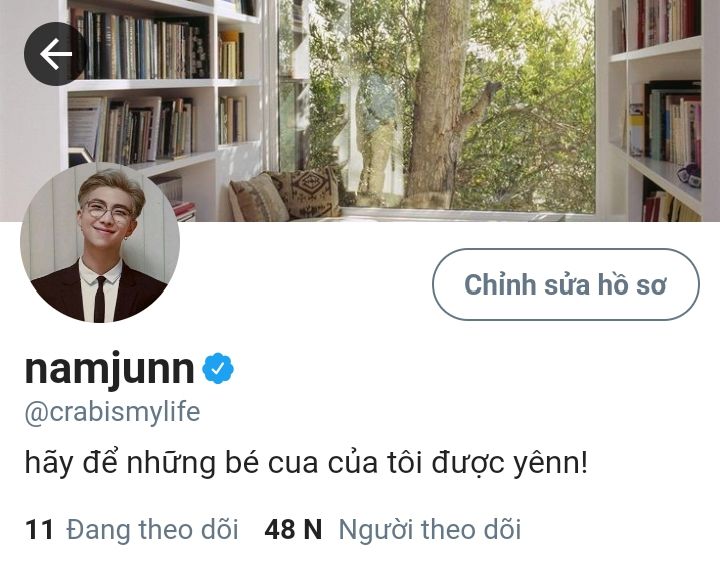Screen dimensions: 720x582
Task: Tap the black necktie in the profile picture
Action: click(100, 299)
